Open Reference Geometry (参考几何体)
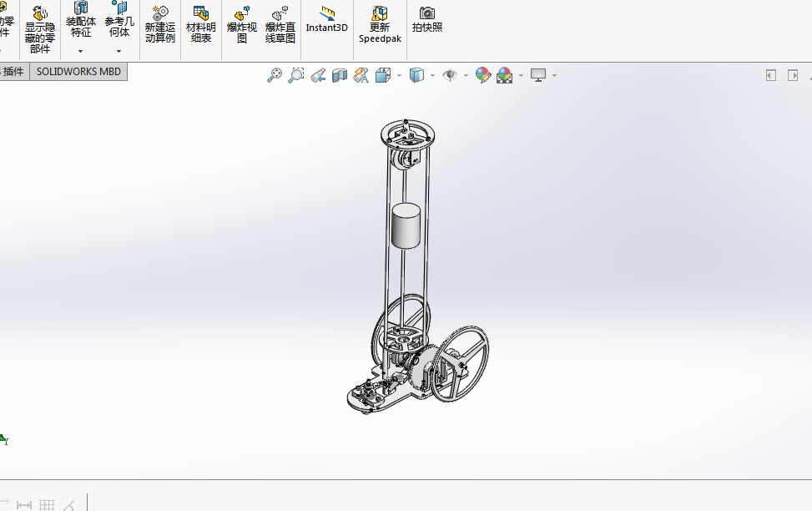812x511 pixels. [119, 21]
